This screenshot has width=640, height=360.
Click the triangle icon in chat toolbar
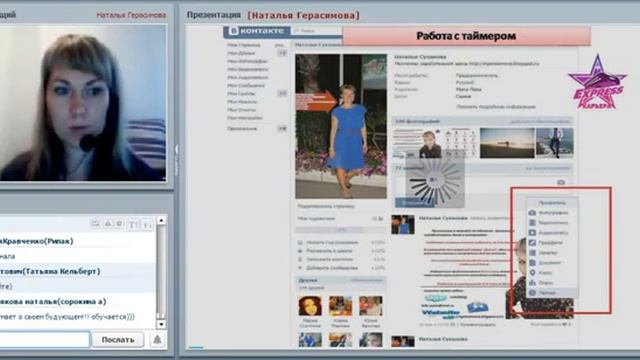(x=108, y=224)
